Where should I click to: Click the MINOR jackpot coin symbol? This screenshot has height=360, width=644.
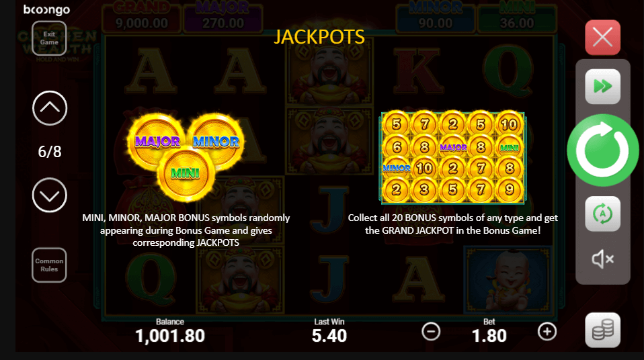(216, 140)
